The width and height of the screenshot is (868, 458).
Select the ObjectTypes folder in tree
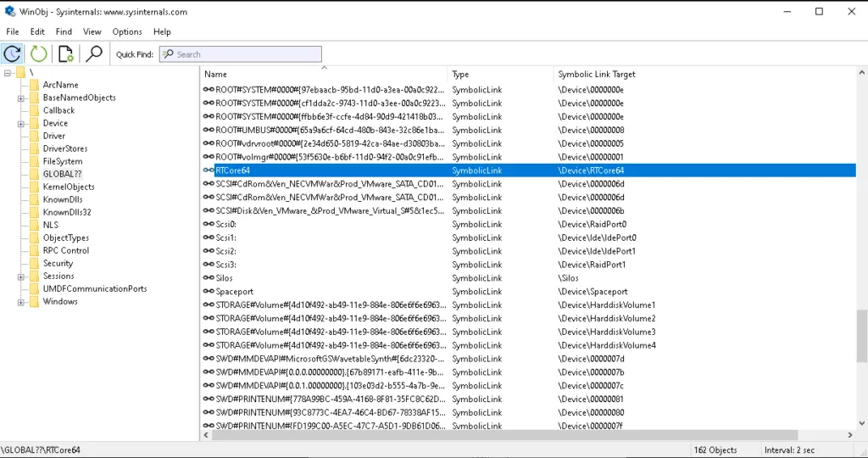(x=66, y=237)
